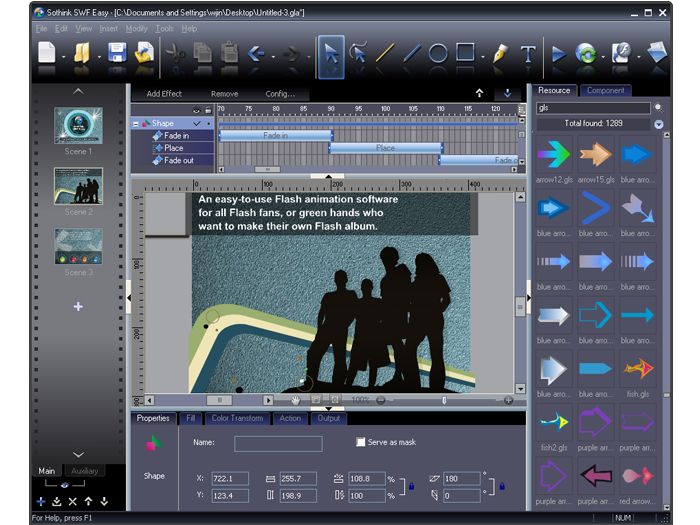Click the search magnifier in Resource panel
Screen dimensions: 700x525
tap(658, 108)
